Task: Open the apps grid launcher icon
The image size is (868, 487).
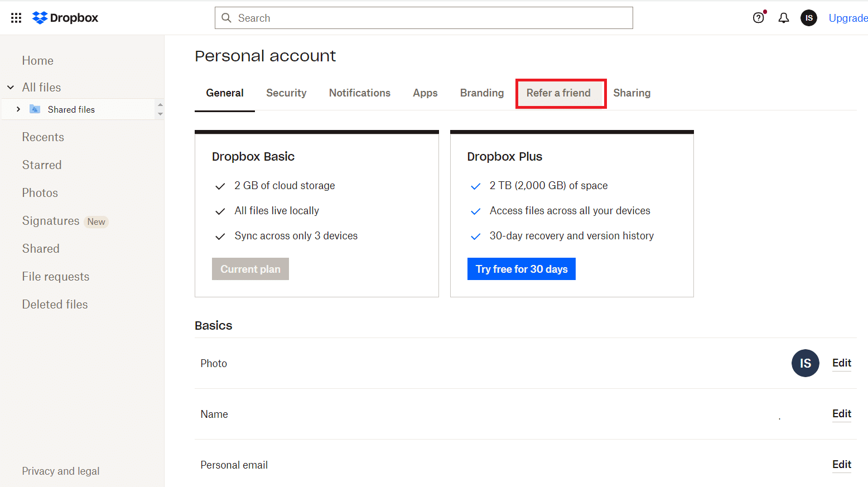Action: tap(16, 18)
